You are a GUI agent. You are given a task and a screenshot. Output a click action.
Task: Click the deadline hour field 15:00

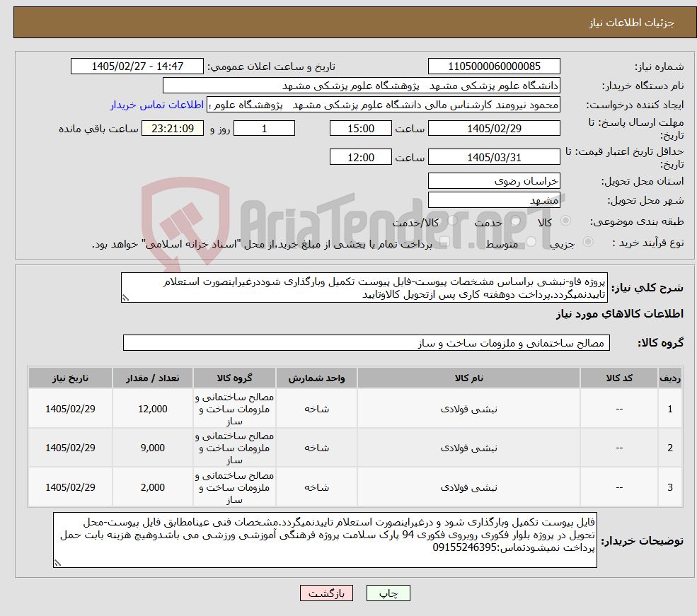click(360, 128)
